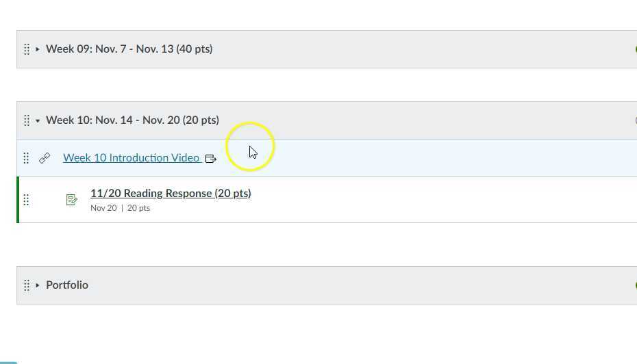Screen dimensions: 637x364
Task: Grab the Week 10 module drag handle
Action: 26,120
